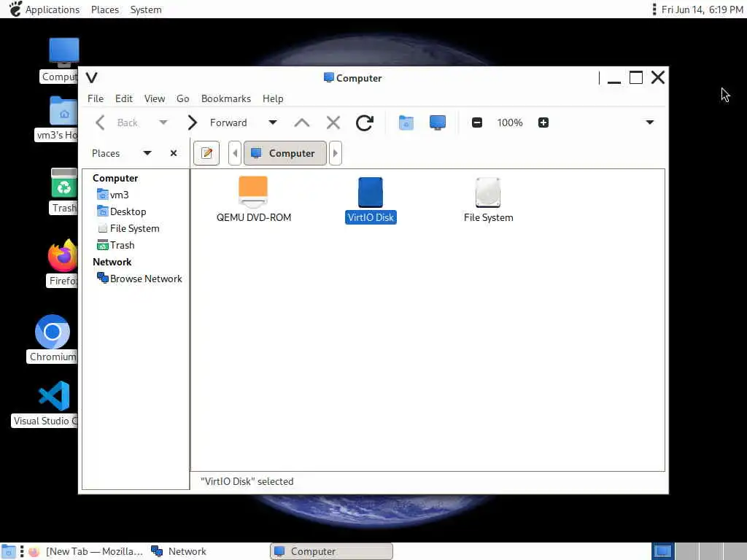Select Browse Network in sidebar
747x560 pixels.
pyautogui.click(x=146, y=279)
